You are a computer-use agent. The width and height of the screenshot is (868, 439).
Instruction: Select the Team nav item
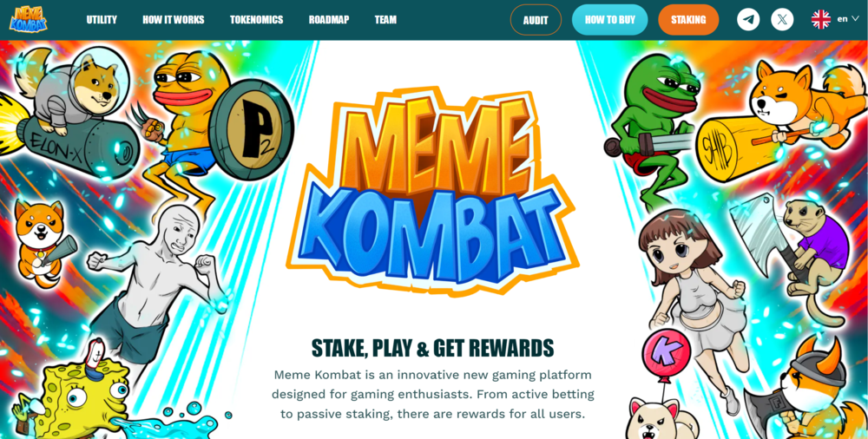(385, 20)
